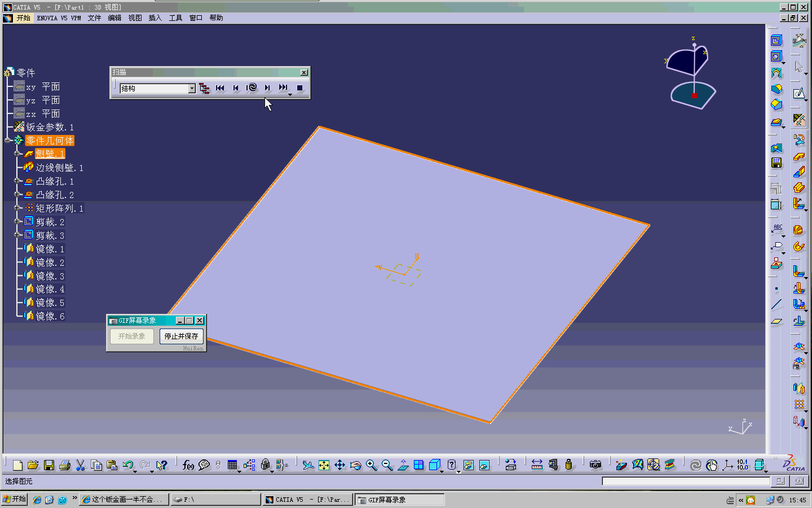Click the Measure Inertia weight icon
812x508 pixels.
pos(569,465)
